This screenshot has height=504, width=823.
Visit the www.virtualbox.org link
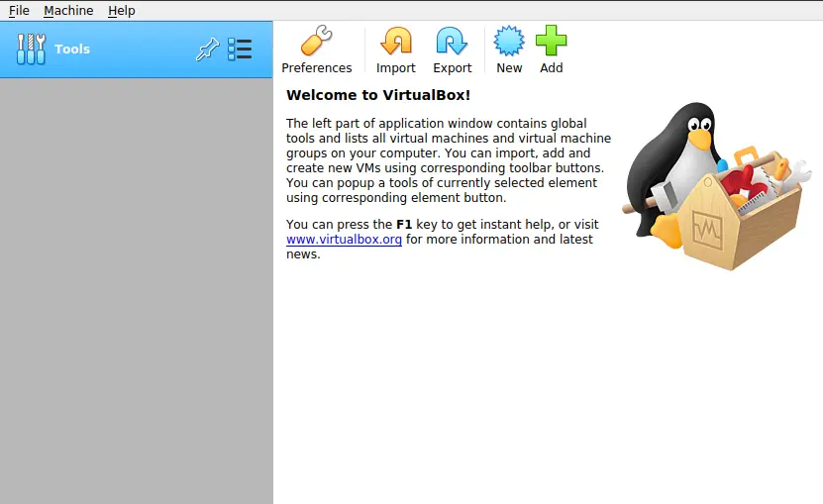click(x=344, y=240)
